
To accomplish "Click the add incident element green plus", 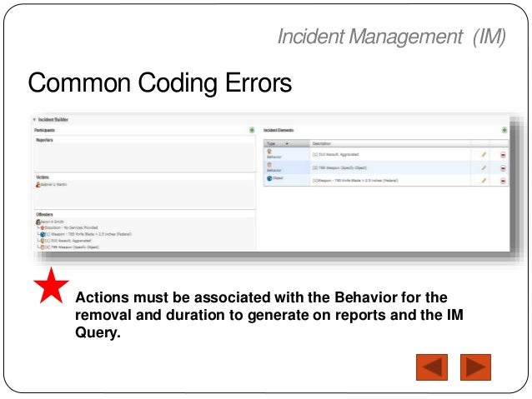I will (x=504, y=131).
